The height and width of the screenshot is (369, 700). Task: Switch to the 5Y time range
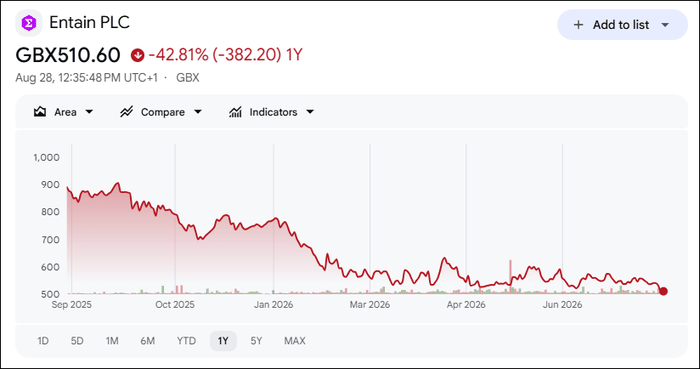click(x=256, y=341)
